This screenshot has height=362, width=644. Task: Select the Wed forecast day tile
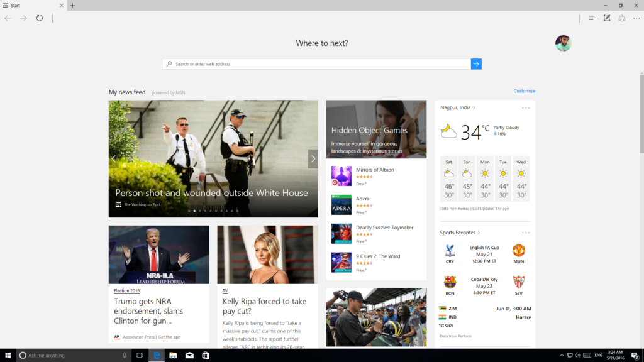pos(521,178)
